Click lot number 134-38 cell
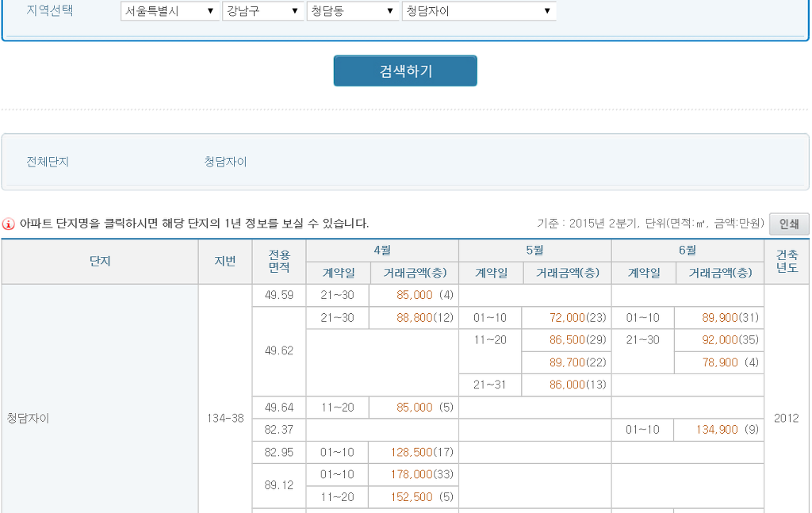The height and width of the screenshot is (513, 812). tap(225, 419)
